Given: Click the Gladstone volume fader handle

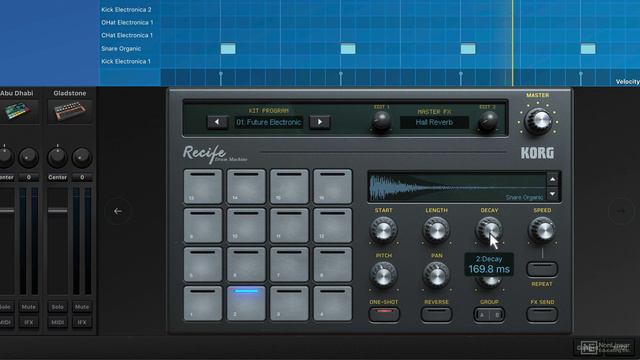Looking at the screenshot, I should pyautogui.click(x=58, y=211).
